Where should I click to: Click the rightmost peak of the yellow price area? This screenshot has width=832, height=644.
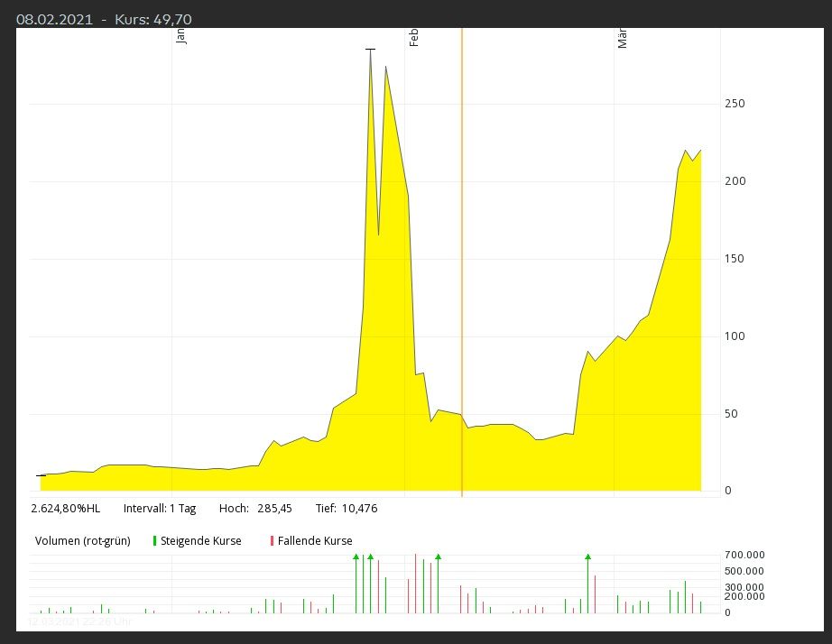[700, 152]
